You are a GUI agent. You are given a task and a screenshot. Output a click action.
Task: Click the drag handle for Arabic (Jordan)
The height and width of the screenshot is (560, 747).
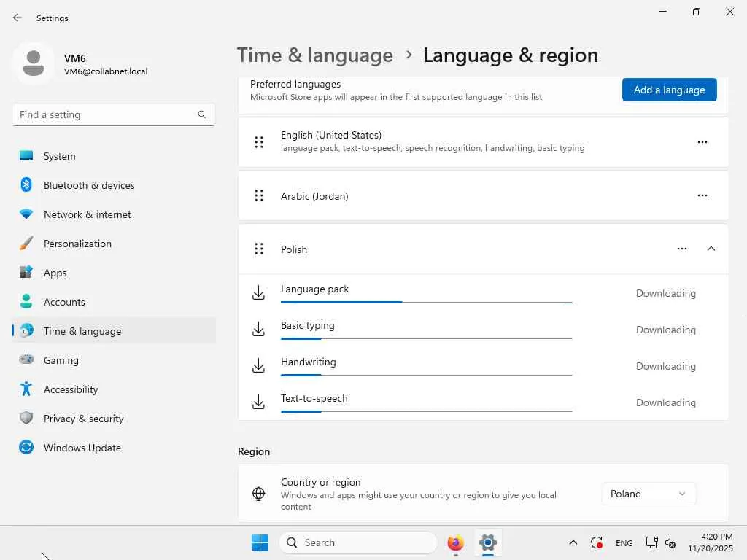pos(259,195)
